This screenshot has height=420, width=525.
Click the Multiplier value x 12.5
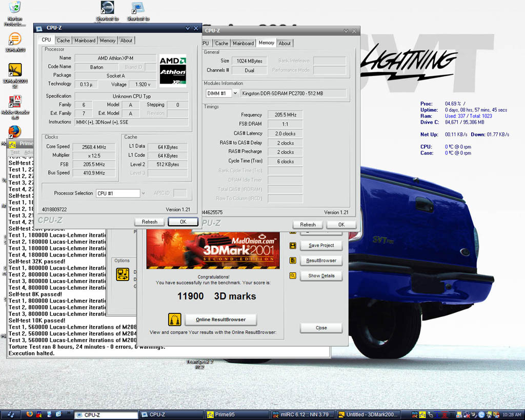[x=94, y=156]
